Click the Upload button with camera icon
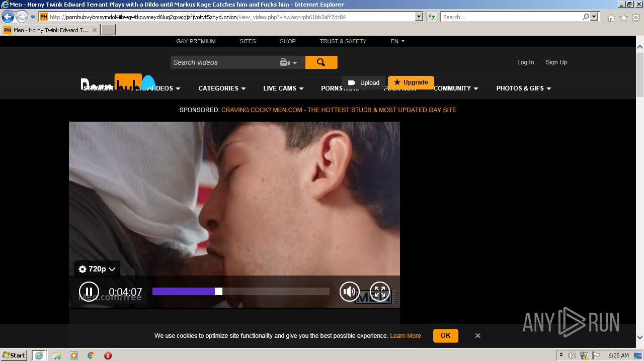644x362 pixels. click(364, 83)
